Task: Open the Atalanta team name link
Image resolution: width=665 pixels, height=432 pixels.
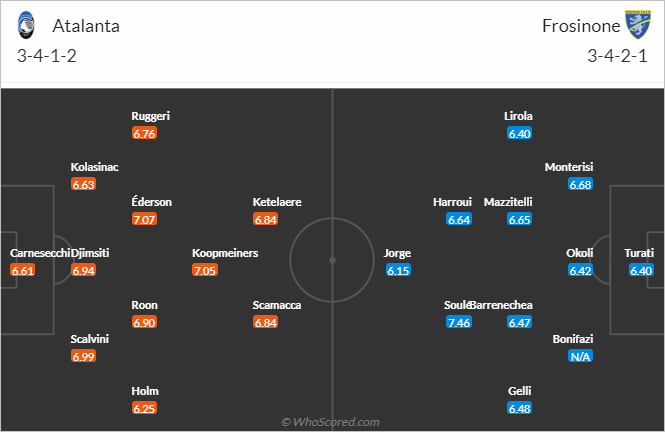Action: point(86,26)
